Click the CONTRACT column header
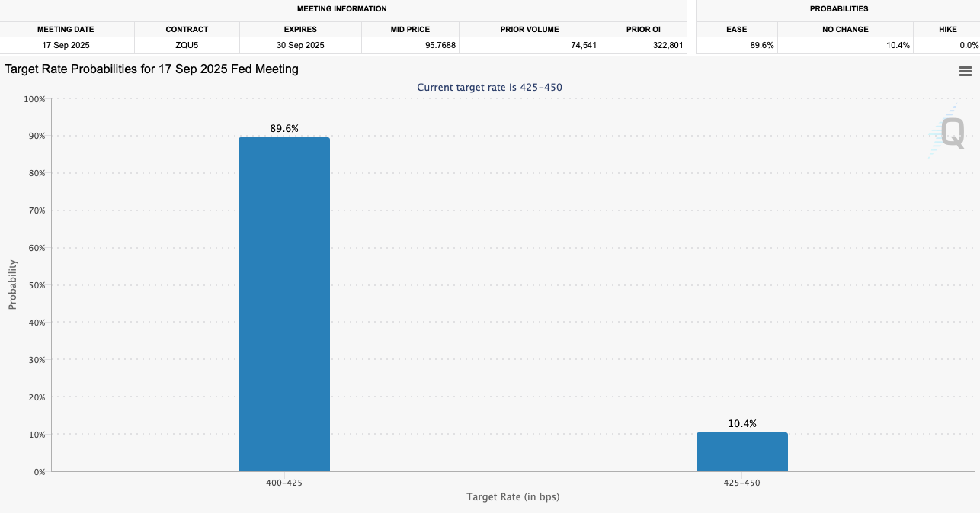Image resolution: width=980 pixels, height=514 pixels. point(187,29)
